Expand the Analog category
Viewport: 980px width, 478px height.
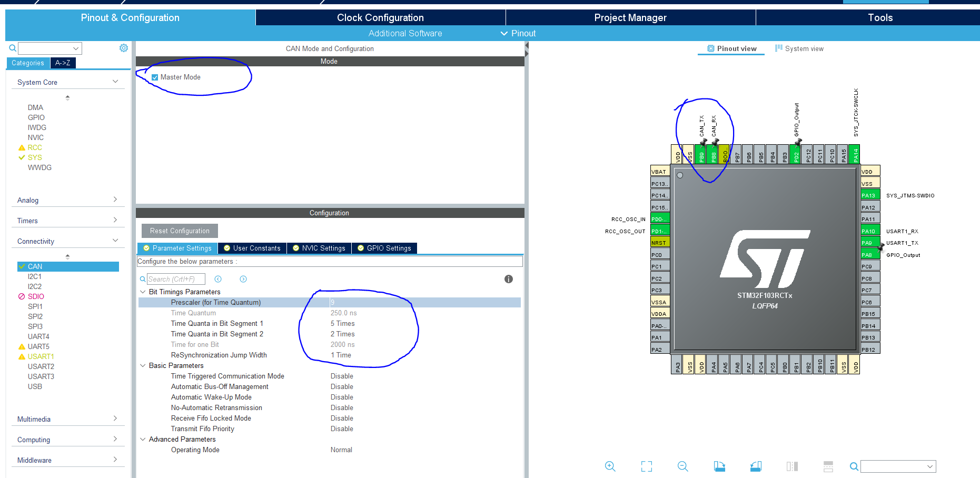(115, 200)
